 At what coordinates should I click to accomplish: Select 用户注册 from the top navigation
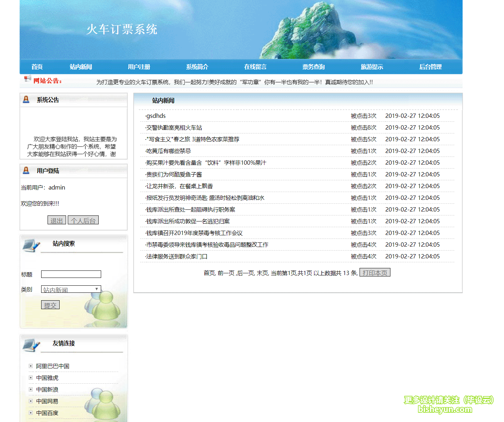pos(138,66)
